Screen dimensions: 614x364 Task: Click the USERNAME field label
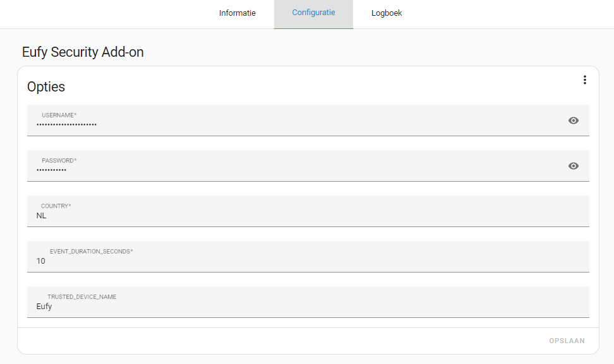pos(58,115)
